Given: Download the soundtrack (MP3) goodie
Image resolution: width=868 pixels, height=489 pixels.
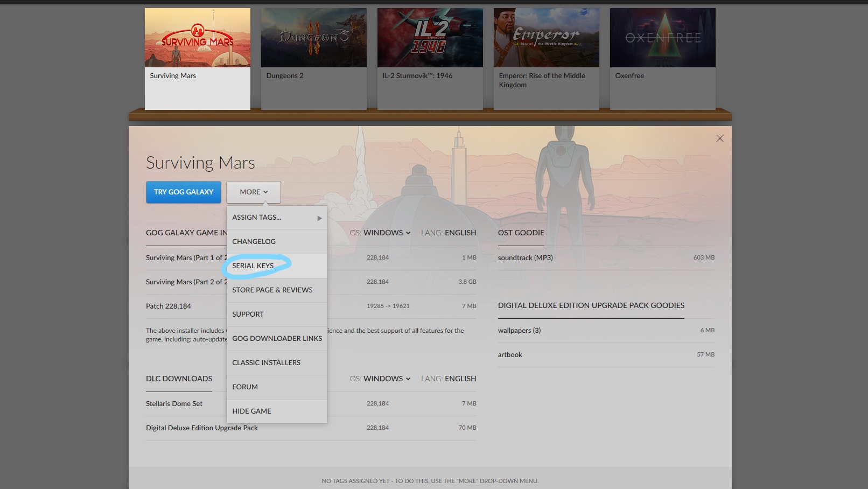Looking at the screenshot, I should [606, 258].
